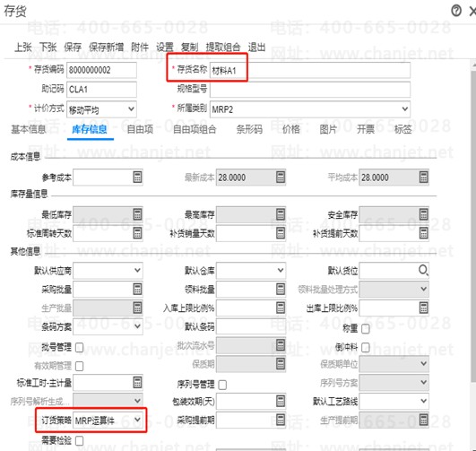
Task: Open calculator icon for 出库上限比例%
Action: pos(423,308)
